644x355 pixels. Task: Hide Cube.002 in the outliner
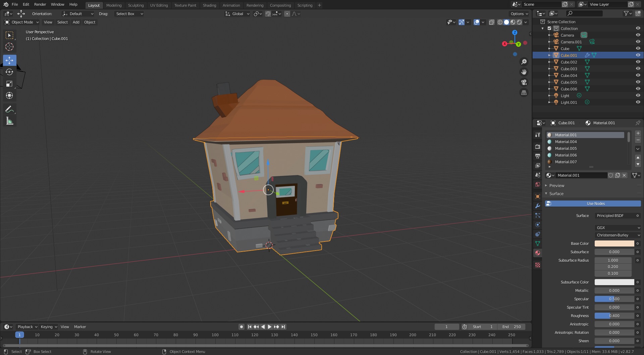click(x=638, y=62)
